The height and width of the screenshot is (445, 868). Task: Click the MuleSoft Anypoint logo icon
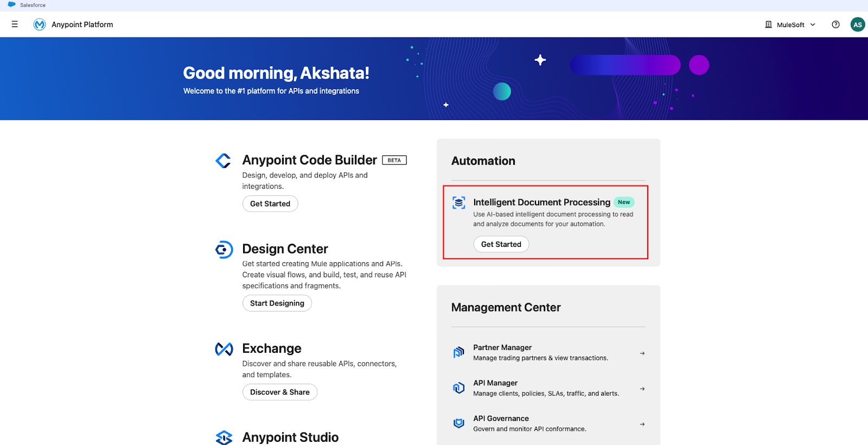40,24
